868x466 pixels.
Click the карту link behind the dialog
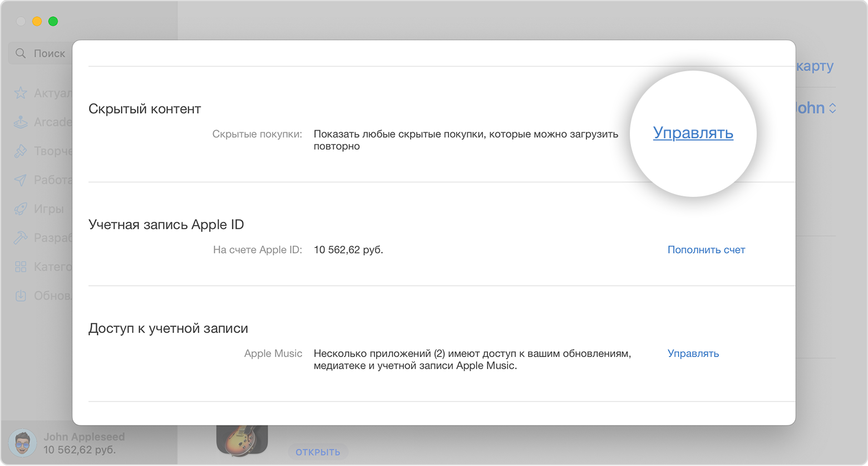[815, 66]
